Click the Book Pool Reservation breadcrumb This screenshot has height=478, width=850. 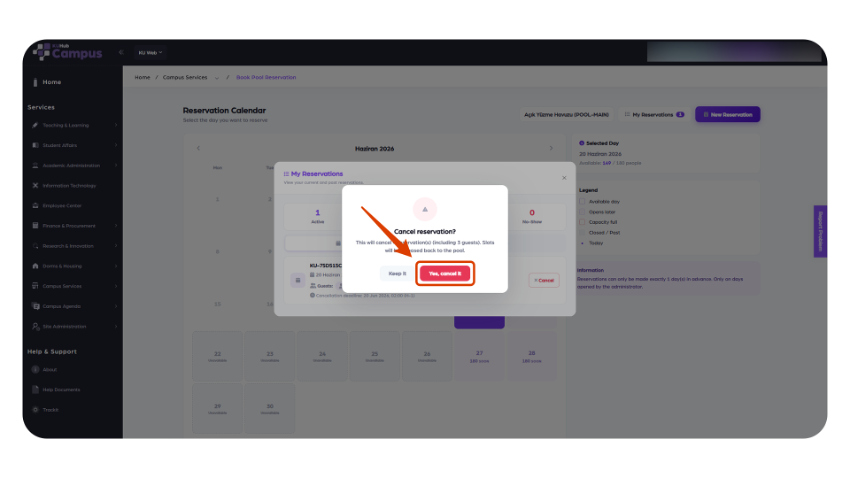pyautogui.click(x=266, y=77)
